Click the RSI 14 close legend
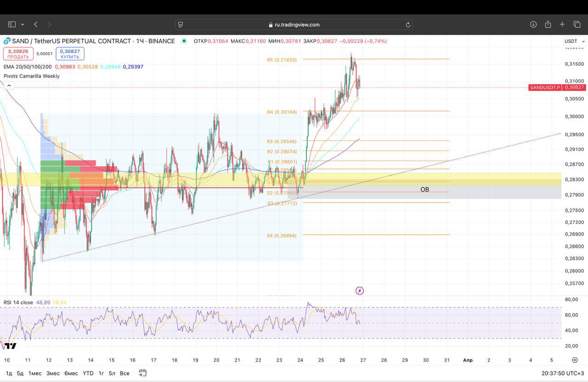Image resolution: width=588 pixels, height=382 pixels. pos(18,302)
